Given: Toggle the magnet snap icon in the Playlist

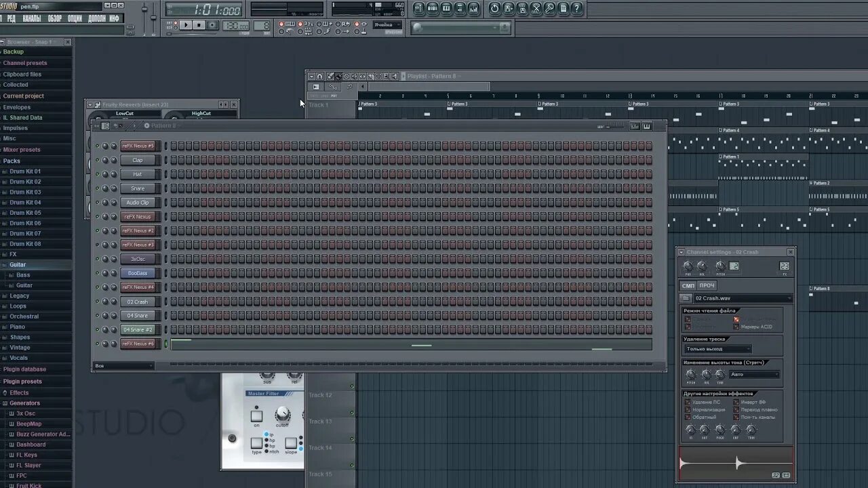Looking at the screenshot, I should pos(319,76).
